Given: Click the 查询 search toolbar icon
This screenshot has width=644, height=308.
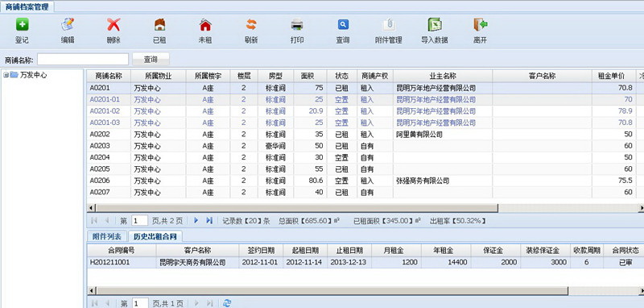Looking at the screenshot, I should click(343, 25).
